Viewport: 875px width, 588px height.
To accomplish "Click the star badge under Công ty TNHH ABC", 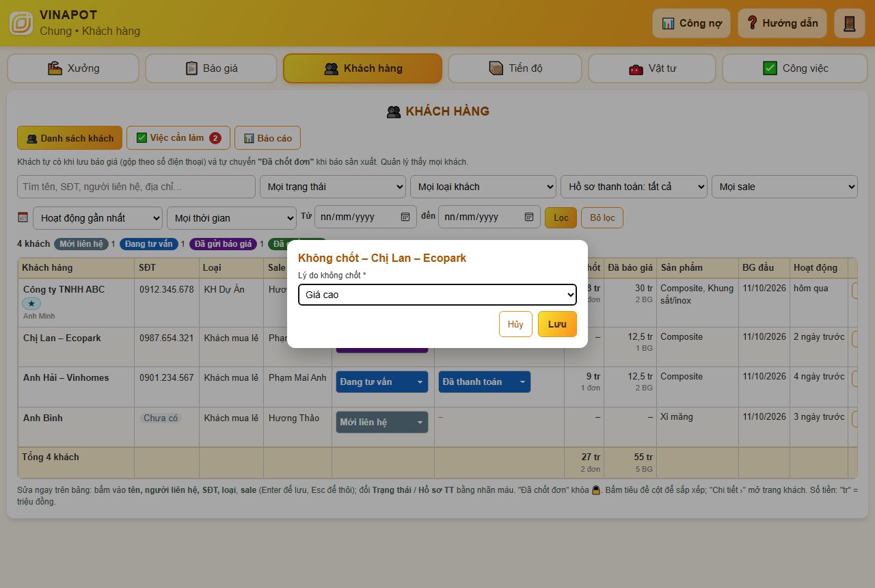I will [x=31, y=304].
